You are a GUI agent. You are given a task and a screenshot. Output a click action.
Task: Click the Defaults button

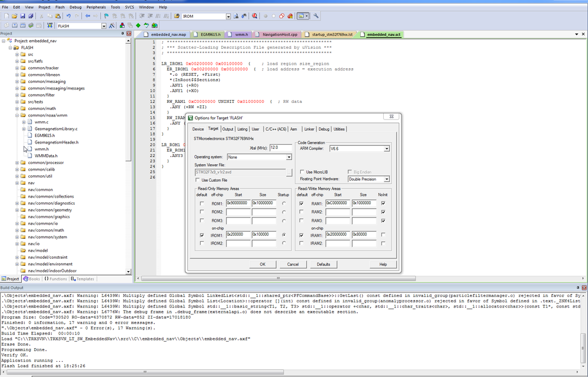click(323, 264)
